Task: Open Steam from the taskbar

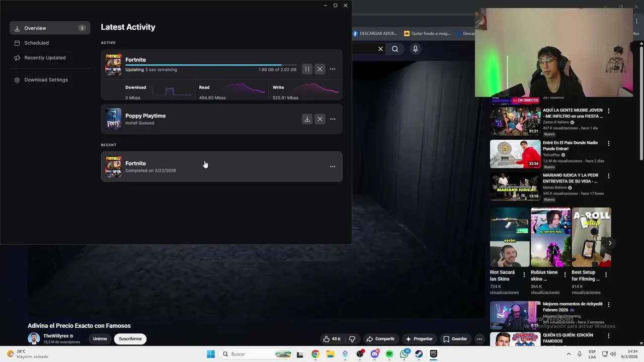Action: (x=419, y=354)
